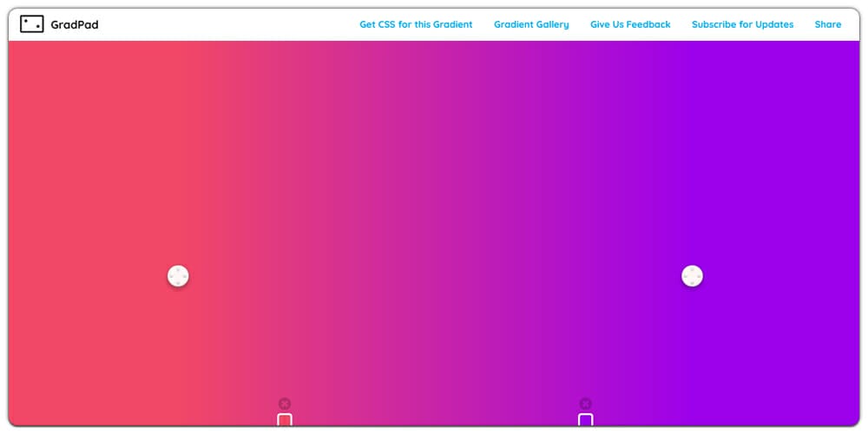Select Subscribe for Updates

pyautogui.click(x=742, y=24)
